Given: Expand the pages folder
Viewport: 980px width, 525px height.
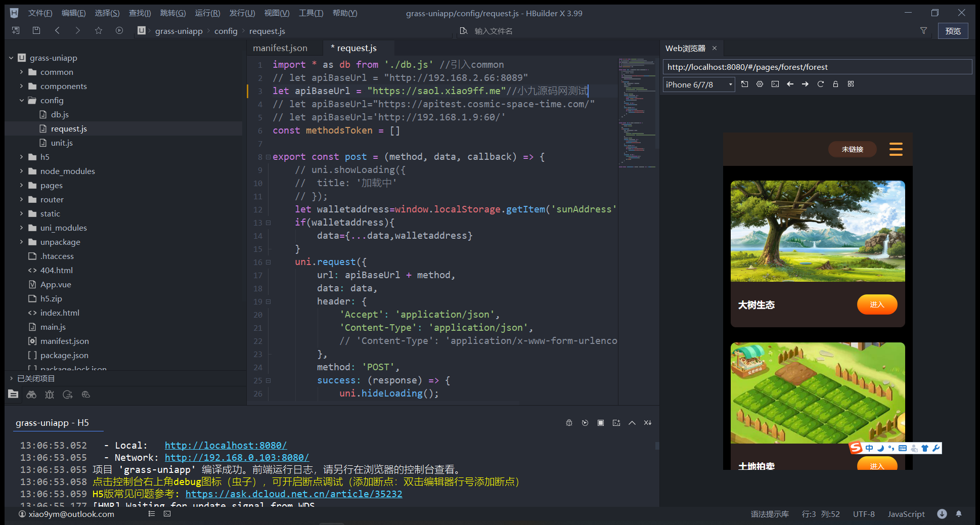Looking at the screenshot, I should 22,186.
